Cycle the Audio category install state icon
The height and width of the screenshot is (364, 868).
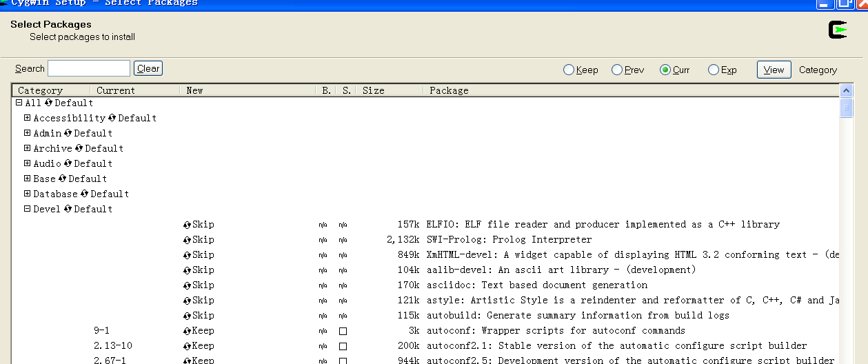[68, 163]
